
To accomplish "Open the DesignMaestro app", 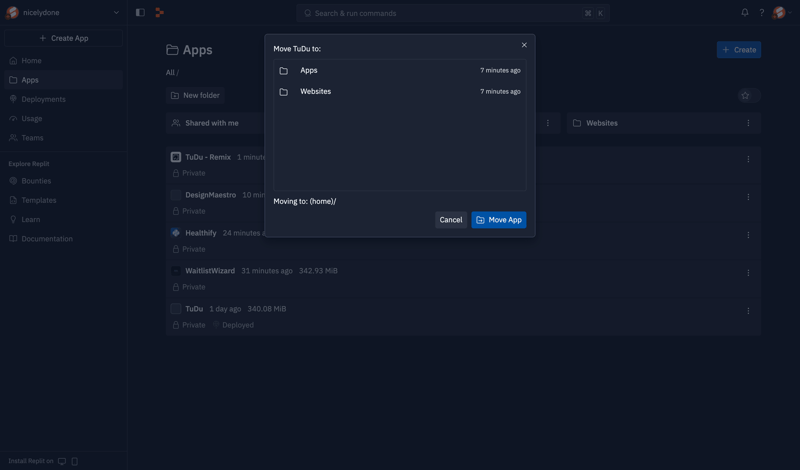I will coord(210,195).
